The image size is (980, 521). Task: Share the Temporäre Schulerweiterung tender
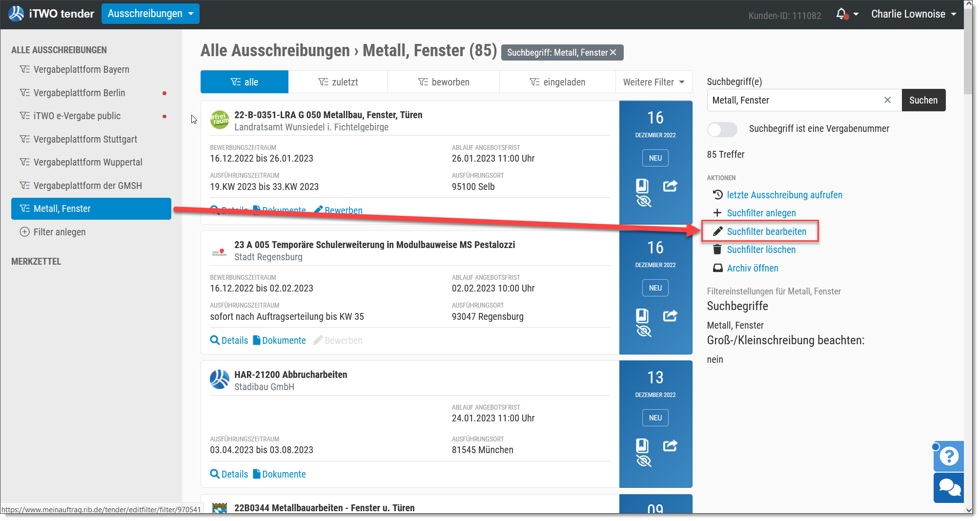coord(670,315)
